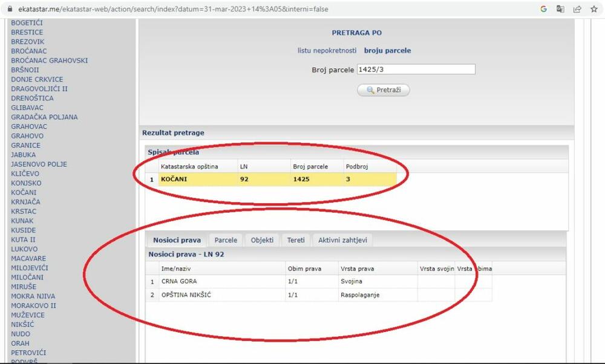Select the Nosioci prava tab
605x364 pixels.
(x=177, y=240)
